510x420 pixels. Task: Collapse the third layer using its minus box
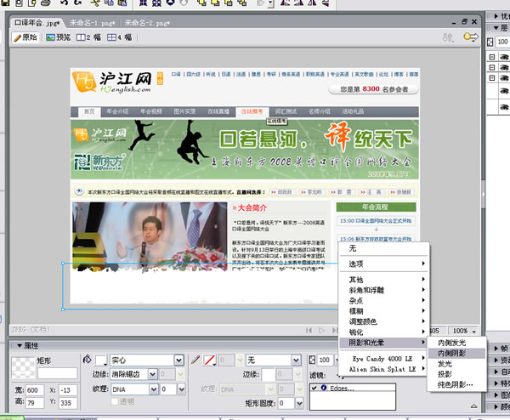(492, 78)
